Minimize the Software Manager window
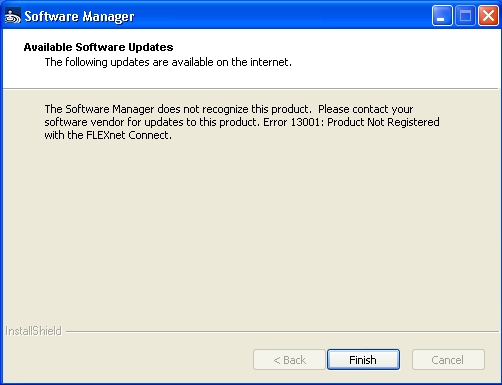 point(442,16)
